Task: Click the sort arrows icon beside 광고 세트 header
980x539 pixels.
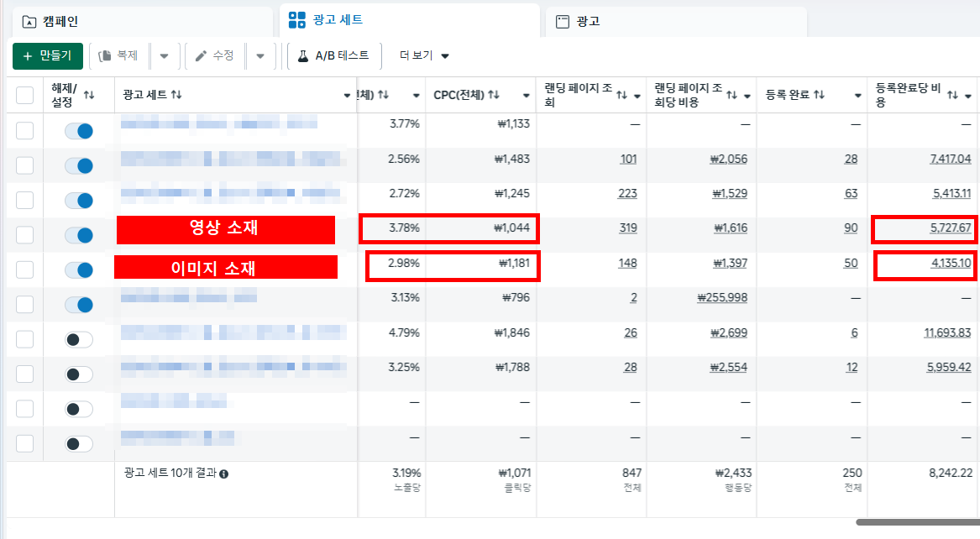Action: (x=176, y=95)
